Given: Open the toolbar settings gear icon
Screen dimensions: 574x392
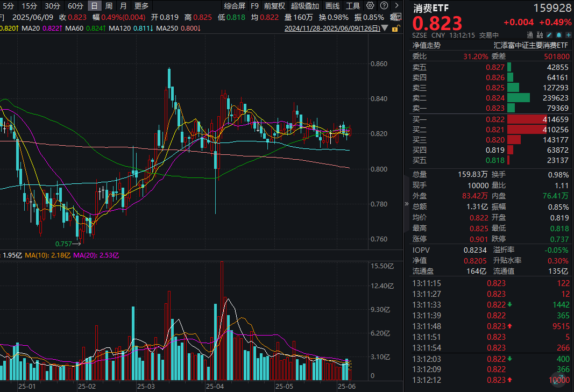Looking at the screenshot, I should pos(370,5).
